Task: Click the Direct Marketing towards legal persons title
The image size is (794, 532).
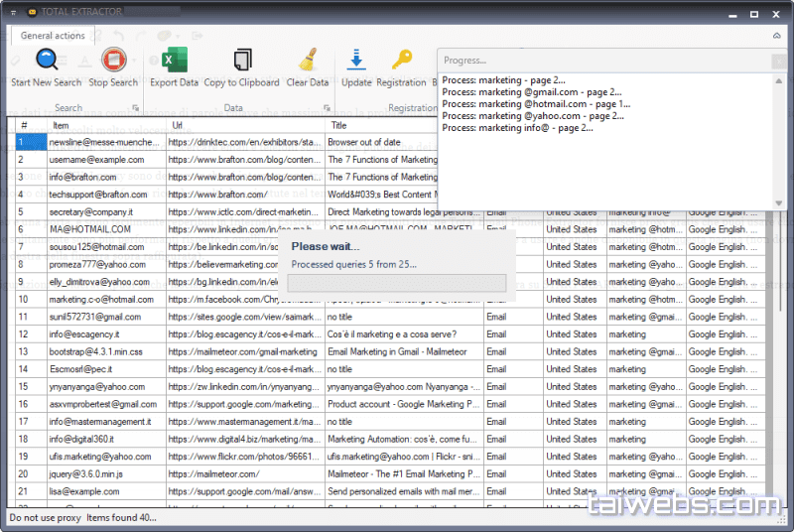Action: (x=404, y=212)
